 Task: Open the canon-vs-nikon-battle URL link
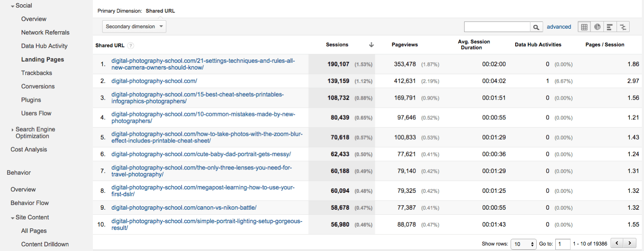[184, 208]
